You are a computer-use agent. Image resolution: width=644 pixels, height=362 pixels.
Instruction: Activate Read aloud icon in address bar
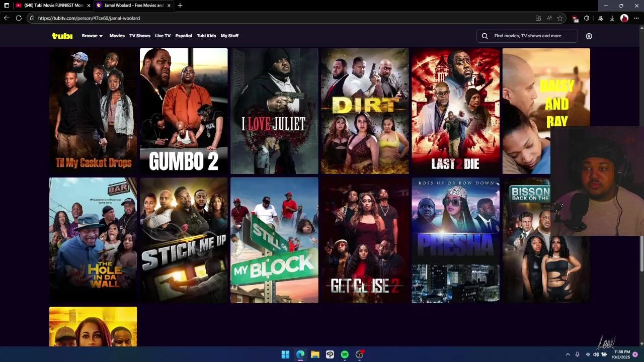[x=549, y=18]
